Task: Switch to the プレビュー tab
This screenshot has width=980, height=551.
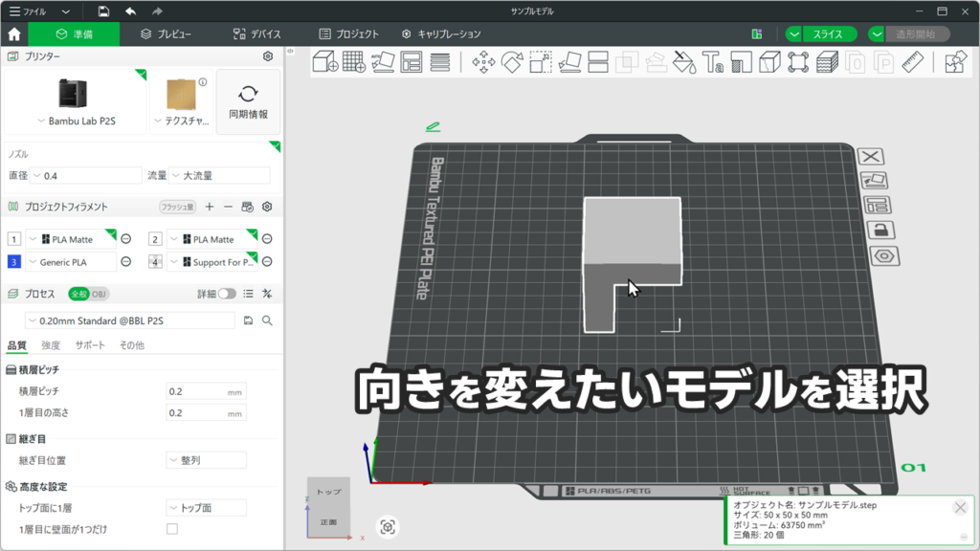Action: tap(166, 33)
